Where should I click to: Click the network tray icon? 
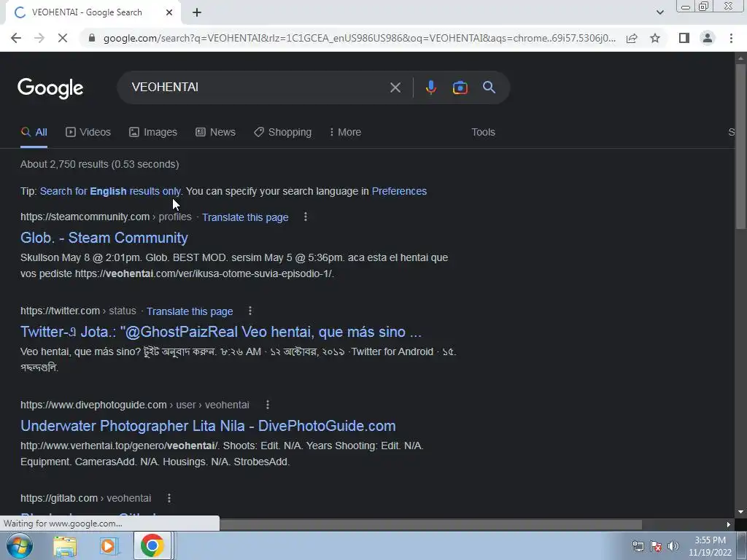pyautogui.click(x=638, y=546)
